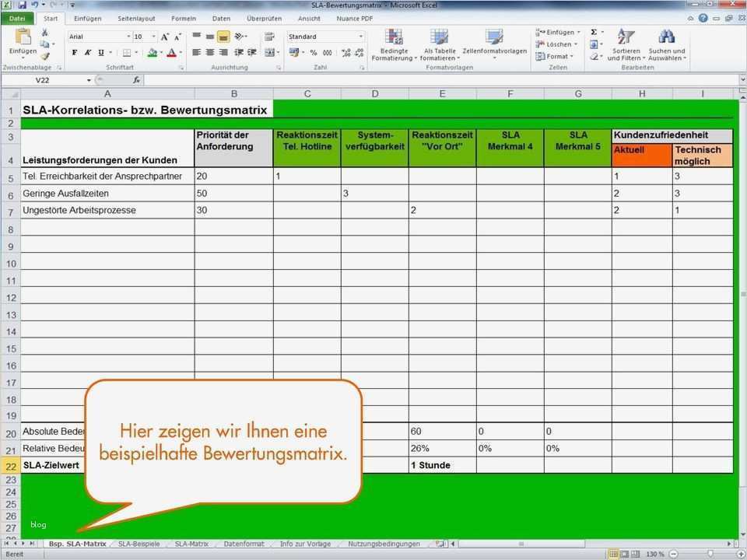The image size is (747, 560).
Task: Switch to the Einfügen ribbon tab
Action: point(88,19)
